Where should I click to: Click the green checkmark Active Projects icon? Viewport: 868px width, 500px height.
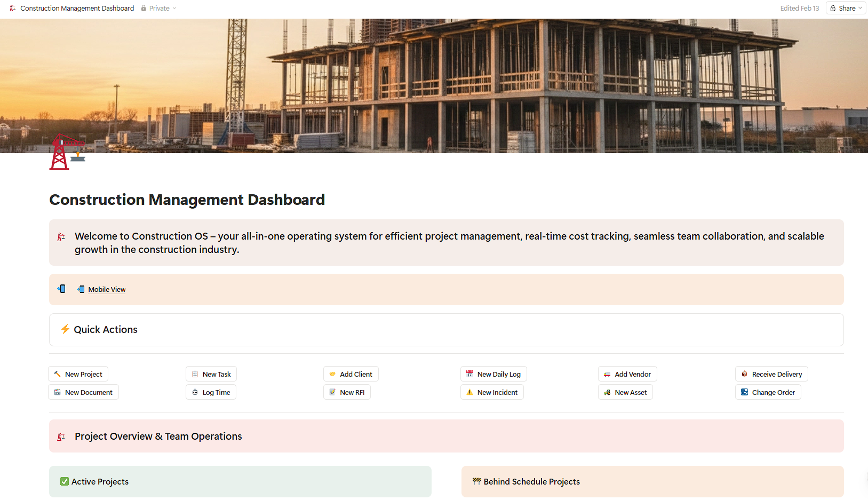click(65, 481)
